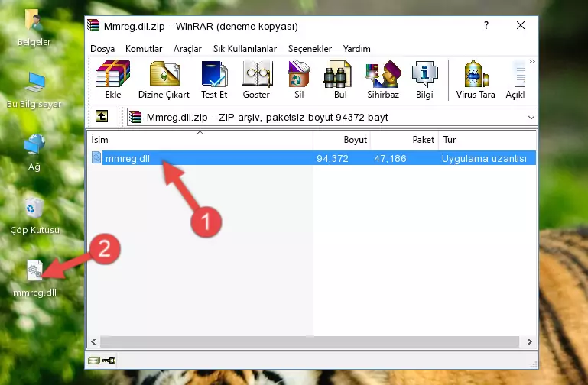Viewport: 588px width, 385px height.
Task: Click the mmreg.dll file icon in list
Action: point(96,157)
